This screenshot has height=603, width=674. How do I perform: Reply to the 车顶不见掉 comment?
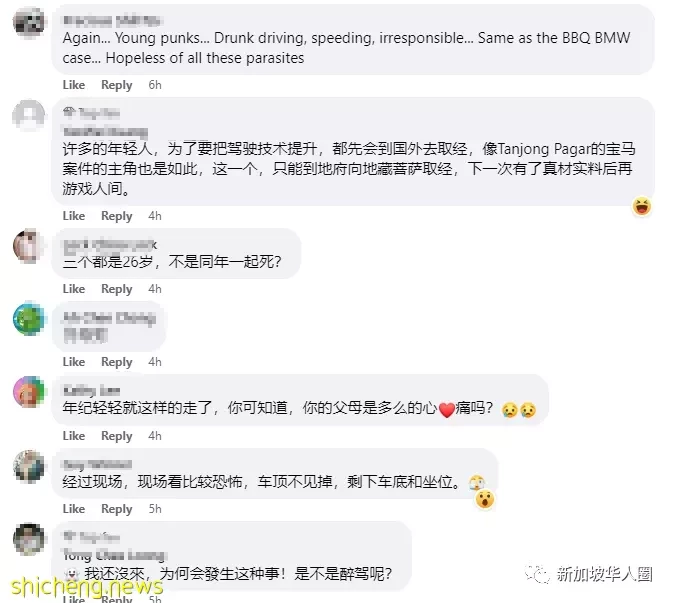point(116,509)
